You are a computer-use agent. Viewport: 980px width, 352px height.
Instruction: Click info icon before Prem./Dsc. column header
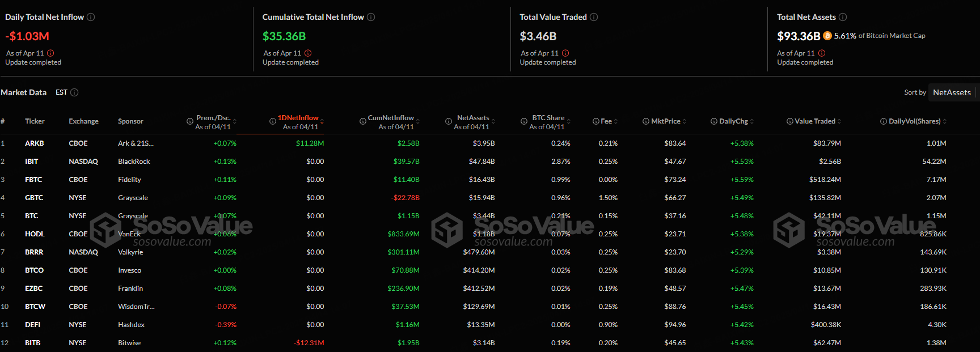click(190, 121)
